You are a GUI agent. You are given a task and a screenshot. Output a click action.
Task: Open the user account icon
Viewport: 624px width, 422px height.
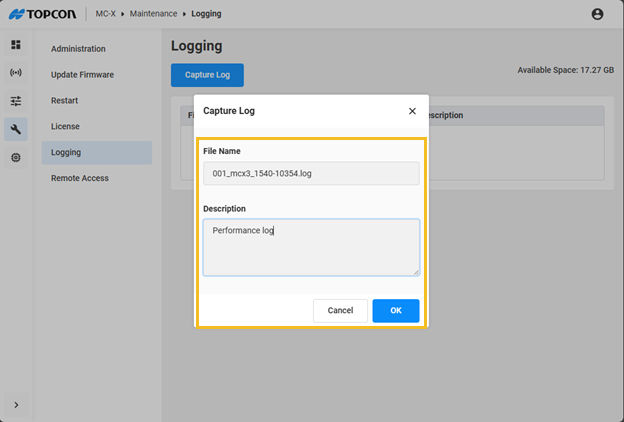597,14
